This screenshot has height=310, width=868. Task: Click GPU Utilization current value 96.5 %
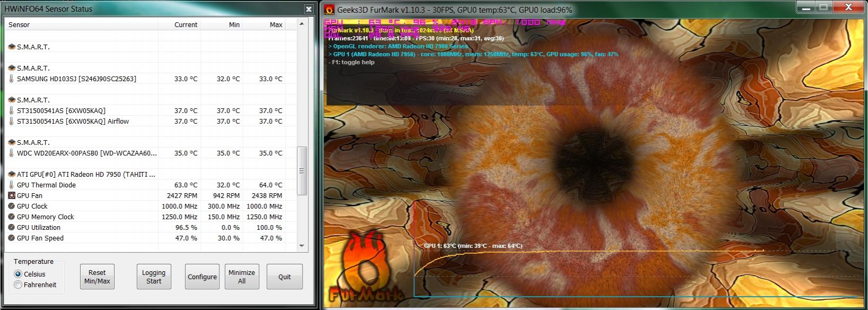(186, 227)
